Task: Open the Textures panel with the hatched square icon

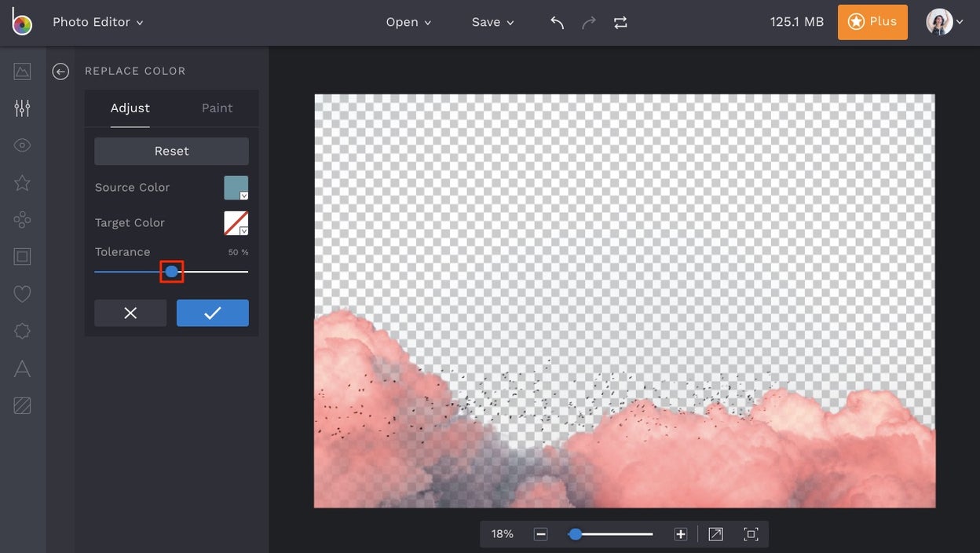Action: tap(22, 405)
